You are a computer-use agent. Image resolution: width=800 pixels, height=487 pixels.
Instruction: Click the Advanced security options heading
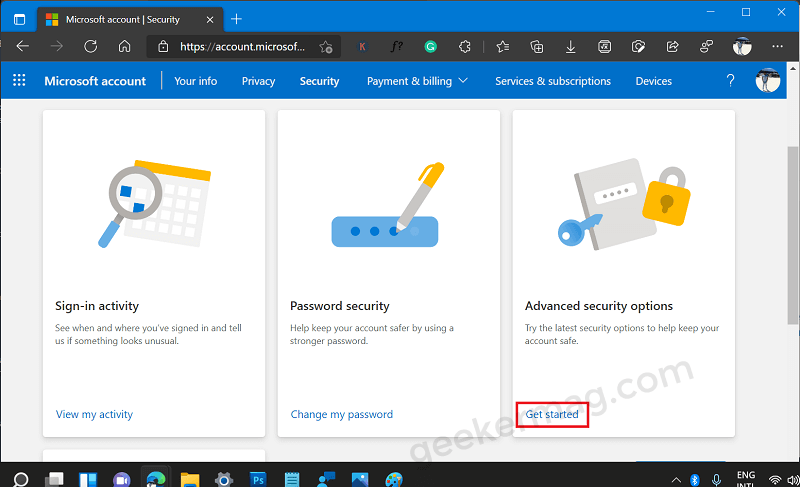599,306
